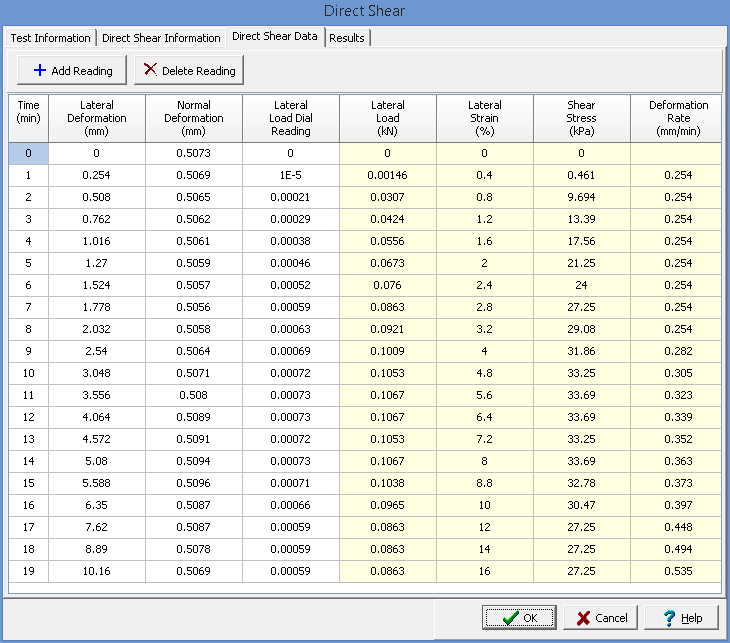Screen dimensions: 730x643
Task: Click lateral deformation cell 0.762
Action: 97,219
